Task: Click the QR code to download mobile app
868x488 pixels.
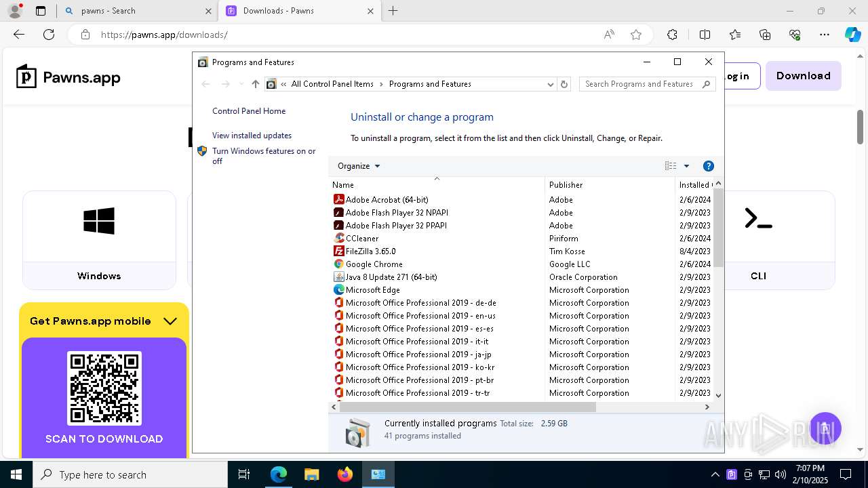Action: point(104,388)
